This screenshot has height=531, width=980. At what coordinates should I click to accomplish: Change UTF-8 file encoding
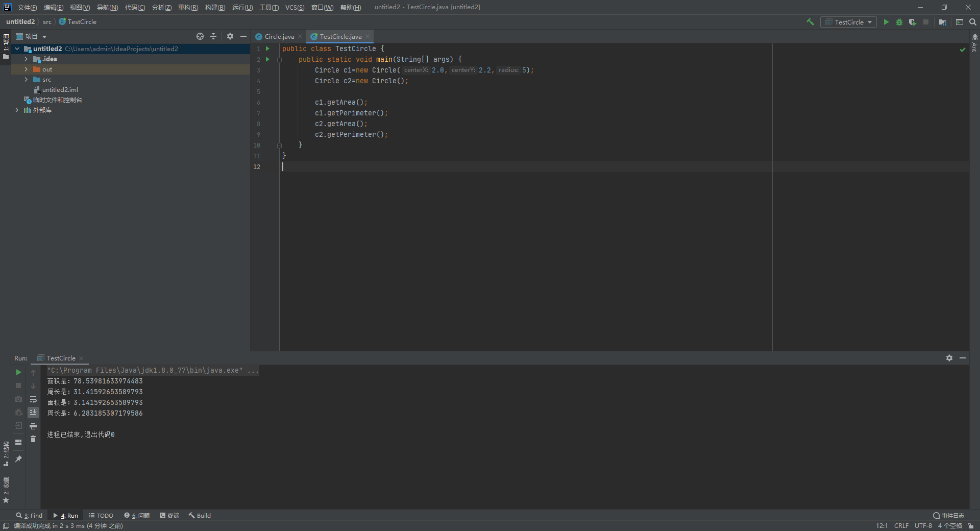point(923,526)
